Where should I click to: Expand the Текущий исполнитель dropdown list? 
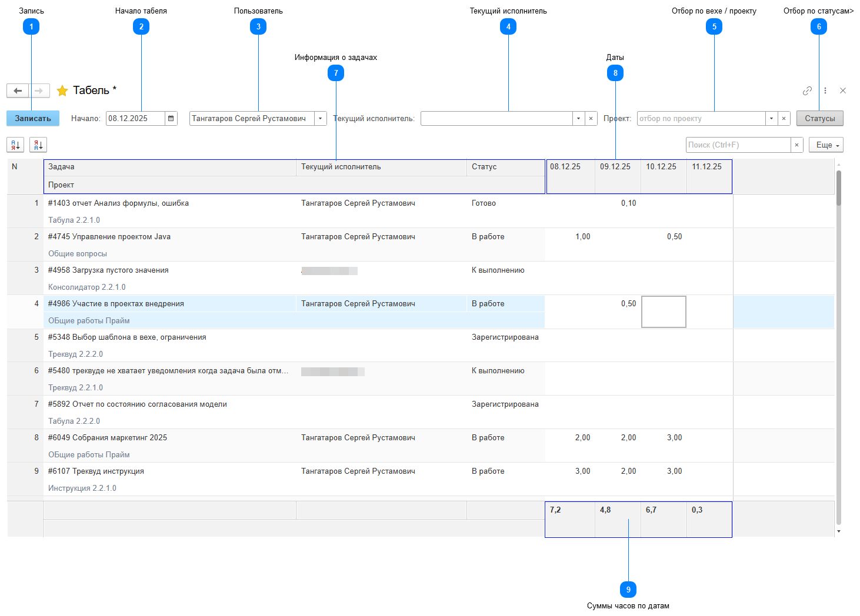point(578,118)
